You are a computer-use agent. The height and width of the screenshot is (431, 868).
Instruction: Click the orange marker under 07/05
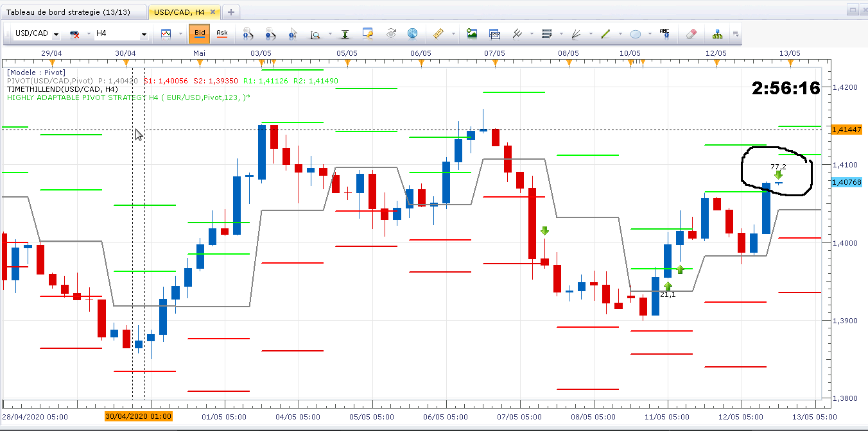point(494,62)
